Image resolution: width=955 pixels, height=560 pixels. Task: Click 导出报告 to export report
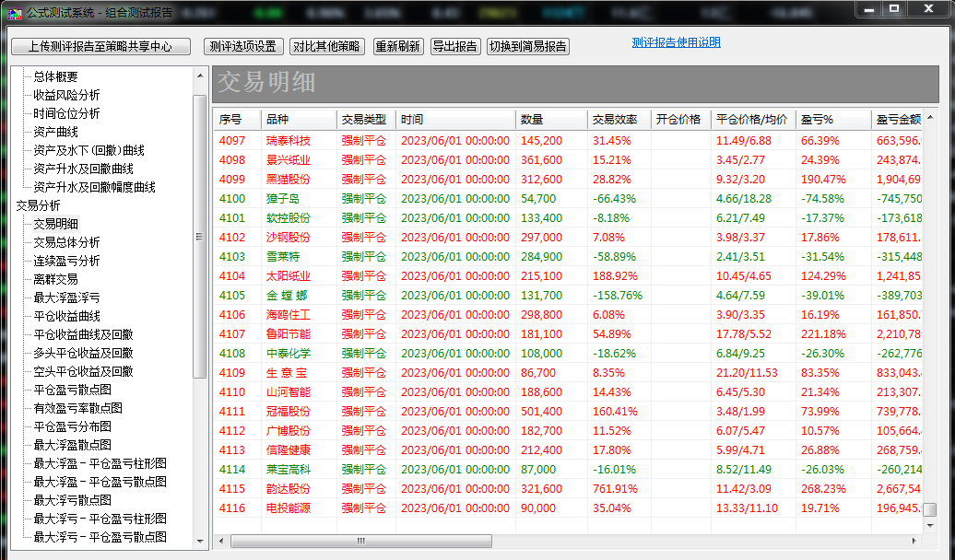(455, 46)
